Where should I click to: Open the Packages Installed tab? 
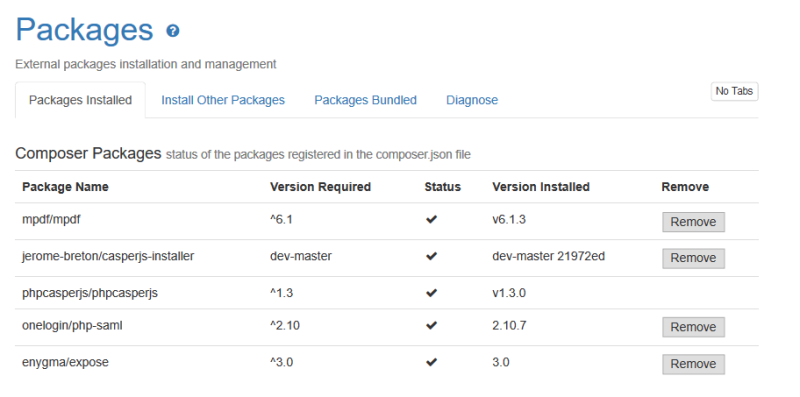tap(80, 100)
